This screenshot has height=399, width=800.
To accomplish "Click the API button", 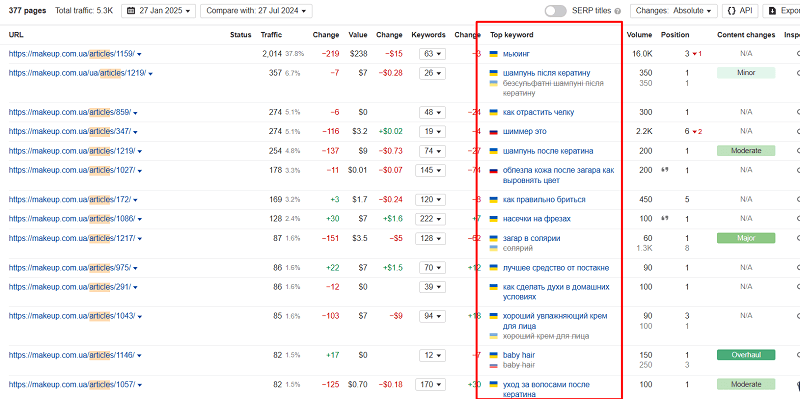I will click(740, 11).
